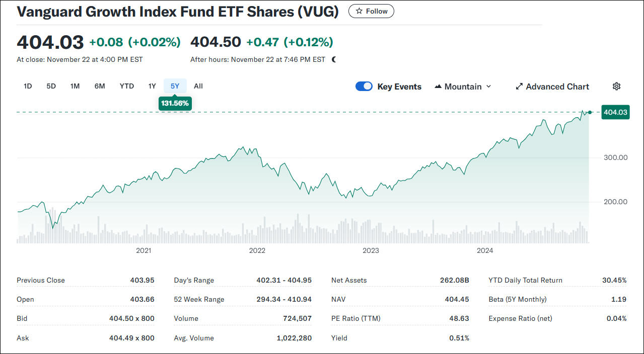The height and width of the screenshot is (354, 644).
Task: Click the diagonal arrows Advanced Chart icon
Action: (x=519, y=86)
